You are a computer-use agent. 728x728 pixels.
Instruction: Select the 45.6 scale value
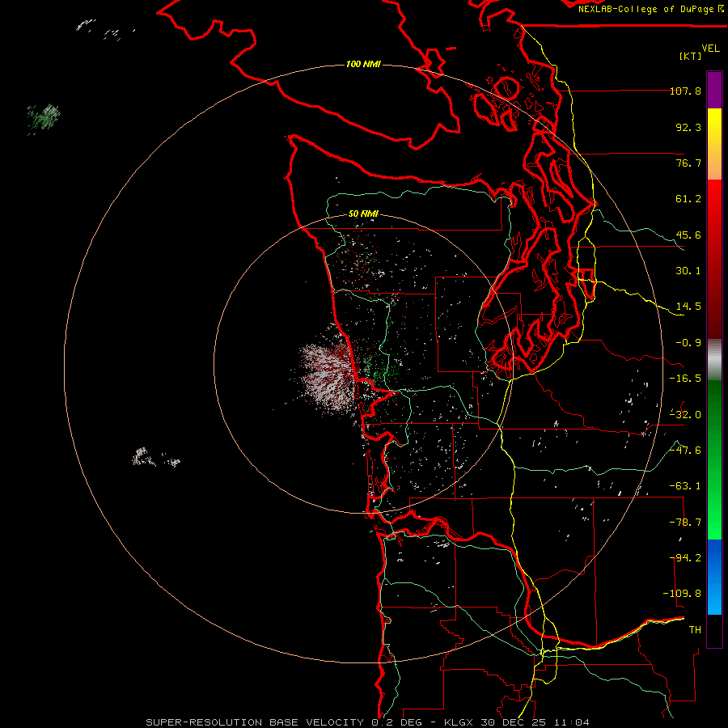click(688, 235)
